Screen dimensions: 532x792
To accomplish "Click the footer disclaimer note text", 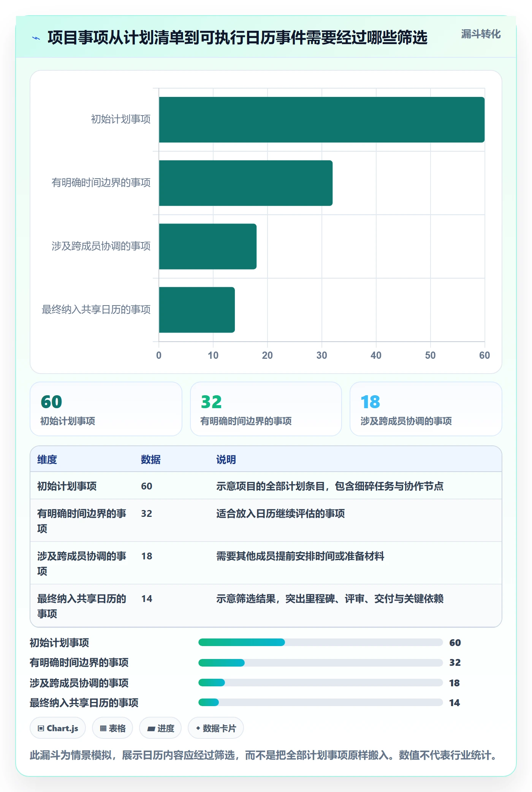I will [264, 755].
